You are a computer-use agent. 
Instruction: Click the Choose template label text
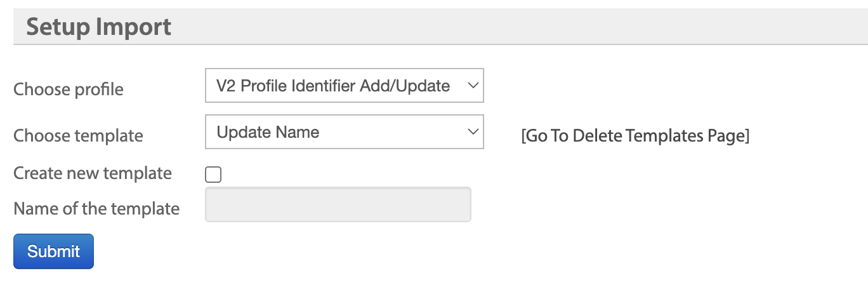click(x=79, y=136)
